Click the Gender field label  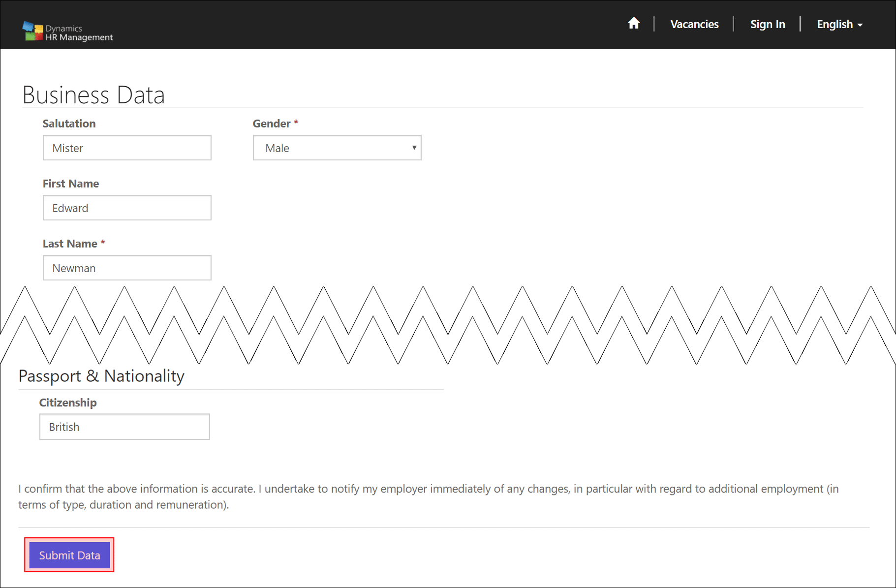coord(271,124)
